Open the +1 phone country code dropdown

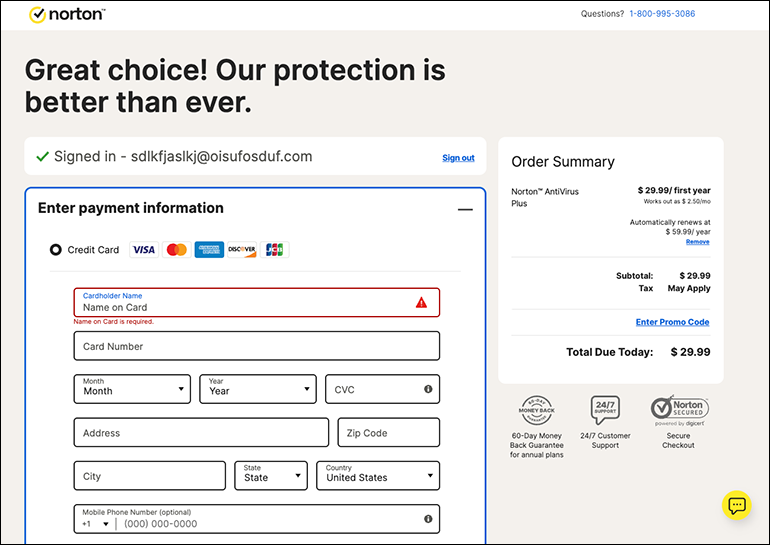(x=96, y=524)
